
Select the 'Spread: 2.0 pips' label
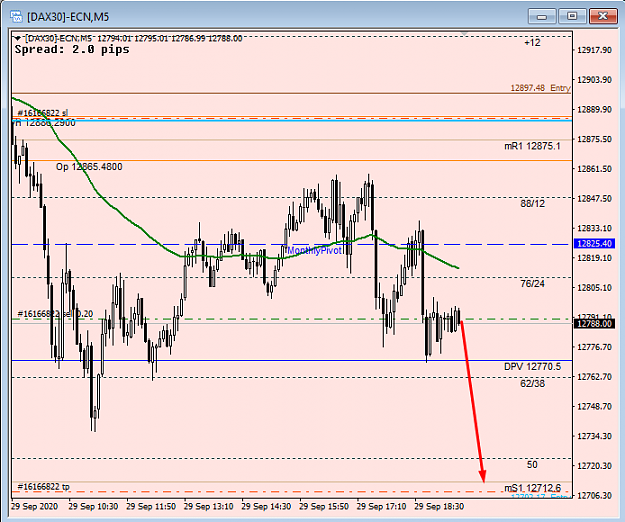coord(72,49)
